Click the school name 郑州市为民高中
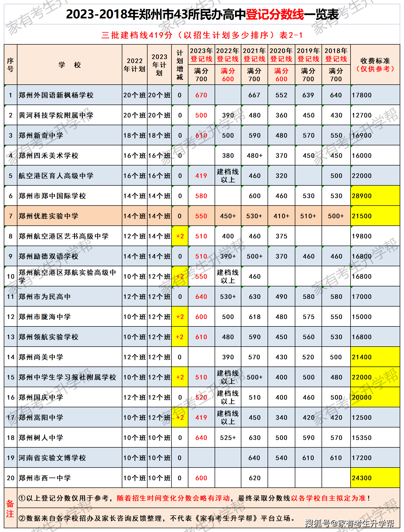404x532 pixels. point(45,297)
